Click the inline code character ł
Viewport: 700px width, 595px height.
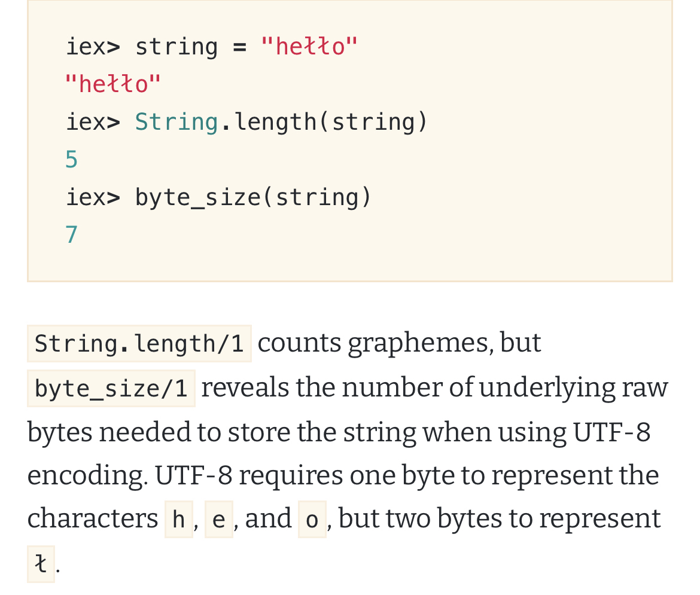41,564
